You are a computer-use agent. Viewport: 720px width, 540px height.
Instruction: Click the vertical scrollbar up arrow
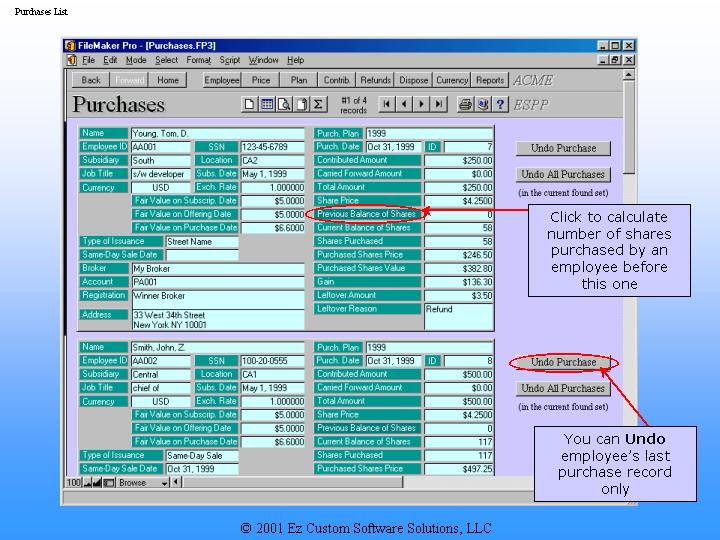point(629,74)
